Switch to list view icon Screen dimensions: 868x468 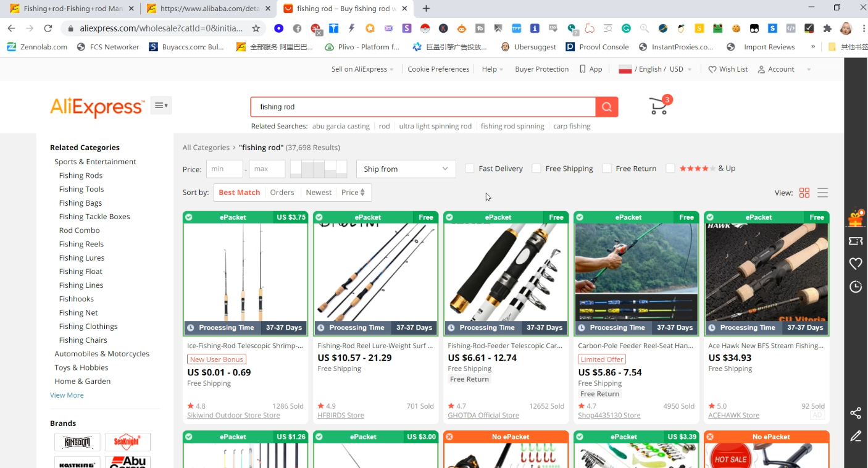click(x=822, y=193)
